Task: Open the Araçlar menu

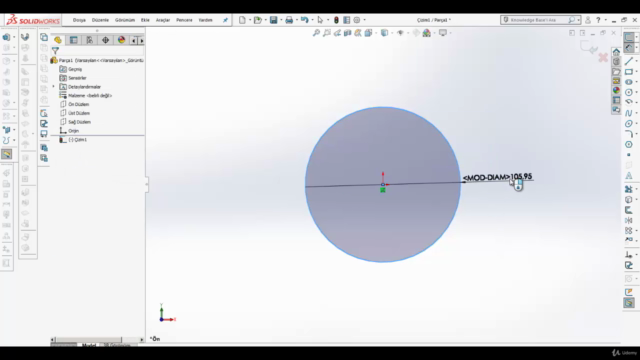Action: click(x=163, y=20)
